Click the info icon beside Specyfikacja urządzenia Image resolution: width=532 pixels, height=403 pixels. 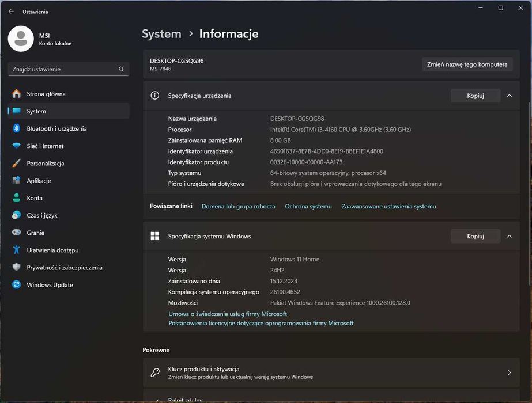point(154,96)
